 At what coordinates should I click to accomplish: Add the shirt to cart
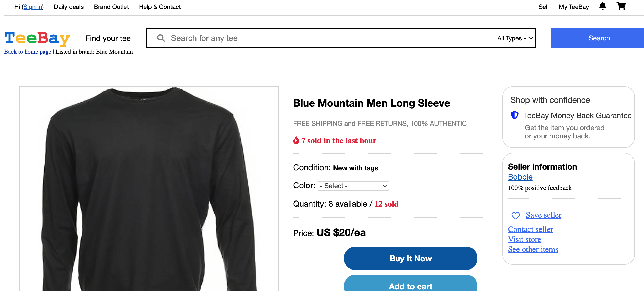point(410,283)
